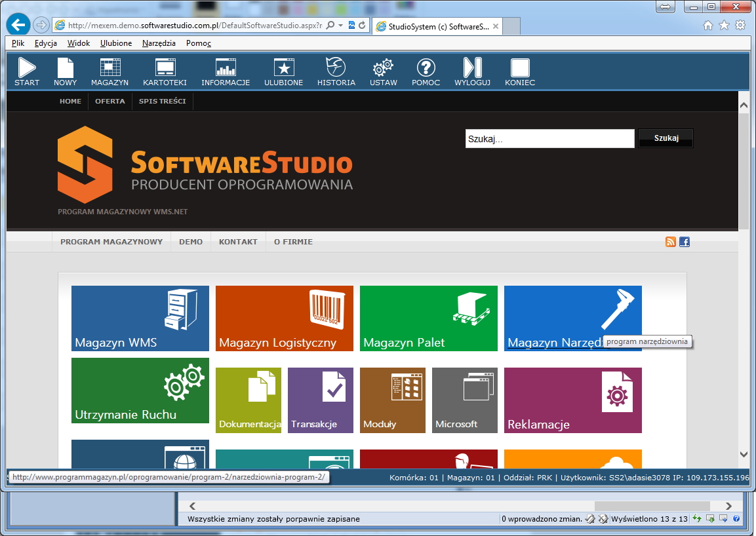Click the browser address bar URL
The height and width of the screenshot is (536, 756).
tap(195, 26)
